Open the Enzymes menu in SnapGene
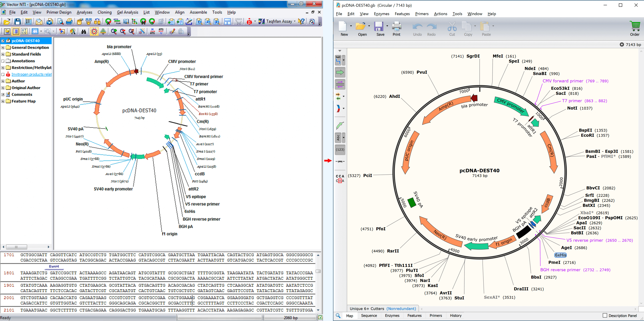Viewport: 644px width, 321px height. click(381, 14)
